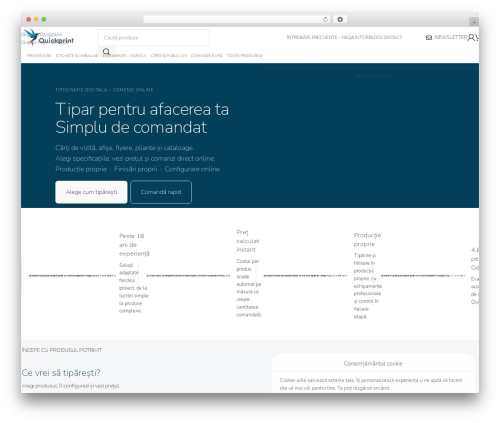Viewport: 500px width, 423px height.
Task: Click the 'Preț calculat instant' title
Action: click(247, 241)
